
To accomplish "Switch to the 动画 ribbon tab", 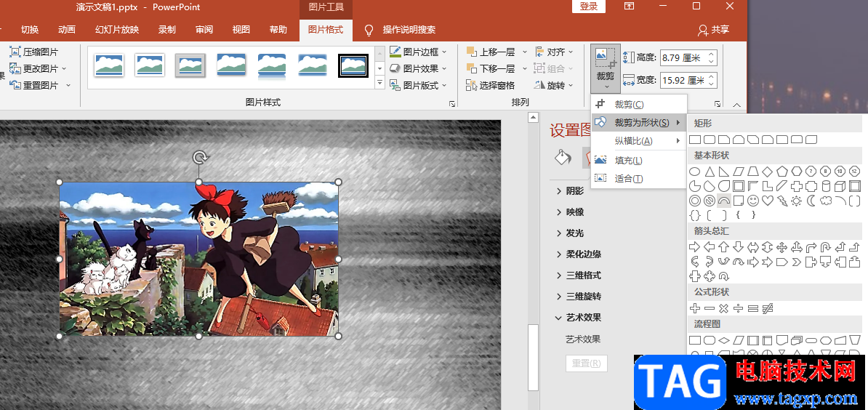I will point(66,30).
